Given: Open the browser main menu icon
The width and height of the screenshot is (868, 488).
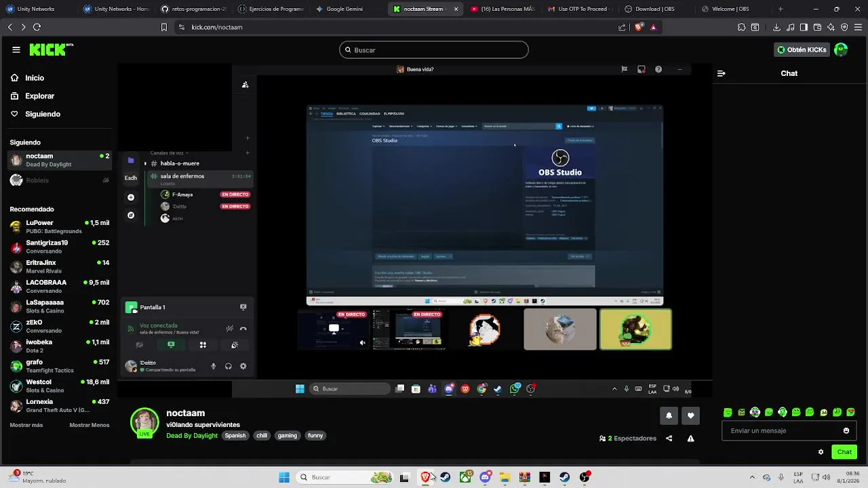Looking at the screenshot, I should pyautogui.click(x=858, y=27).
